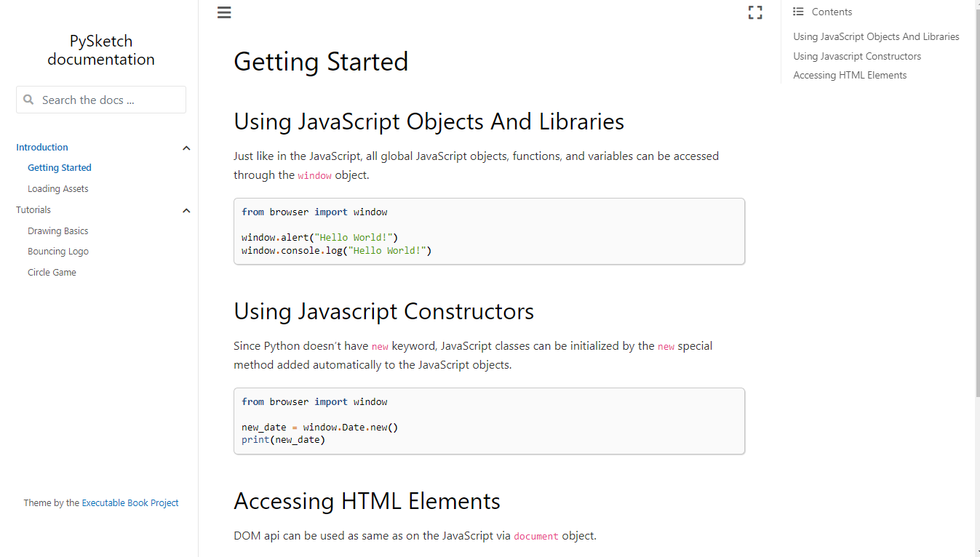Collapse the Tutorials section chevron
Screen dimensions: 980x557
[186, 210]
